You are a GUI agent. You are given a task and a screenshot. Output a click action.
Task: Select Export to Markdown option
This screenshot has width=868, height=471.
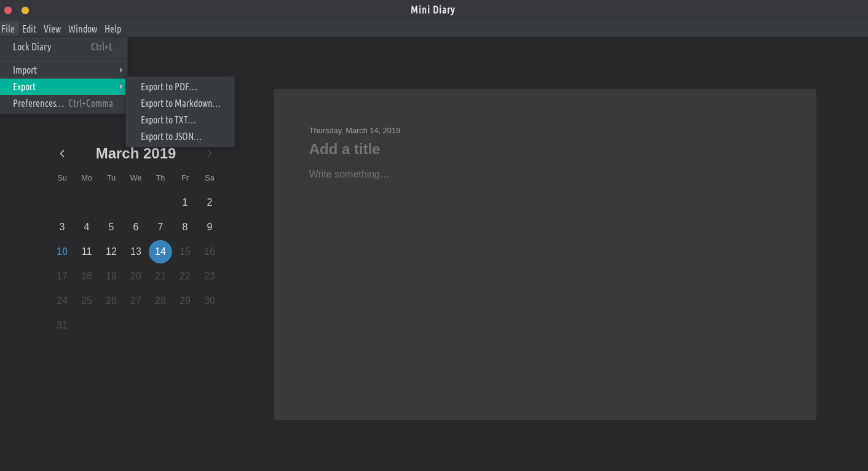point(180,103)
